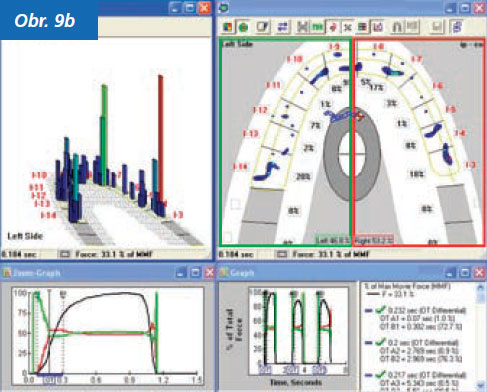The image size is (487, 392).
Task: Click the black cross-scissors toolbar icon
Action: click(347, 27)
